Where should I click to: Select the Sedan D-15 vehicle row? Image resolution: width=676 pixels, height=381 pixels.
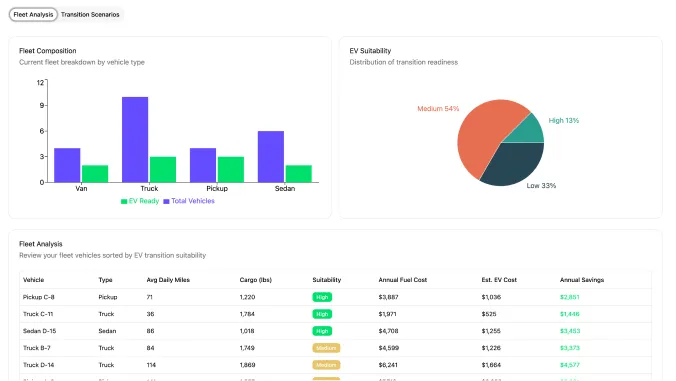tap(335, 331)
